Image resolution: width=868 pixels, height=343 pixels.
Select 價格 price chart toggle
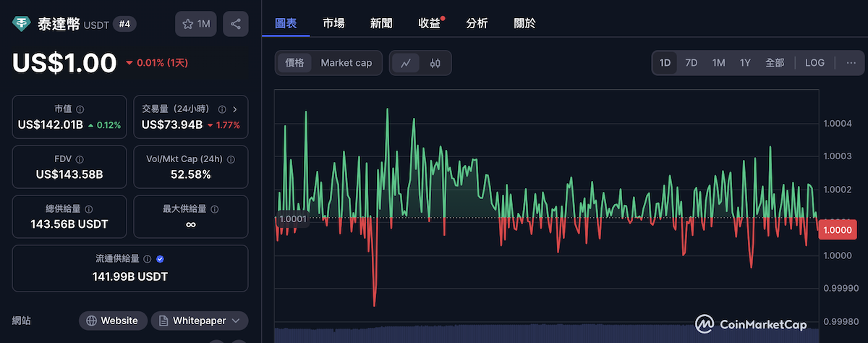pyautogui.click(x=294, y=63)
